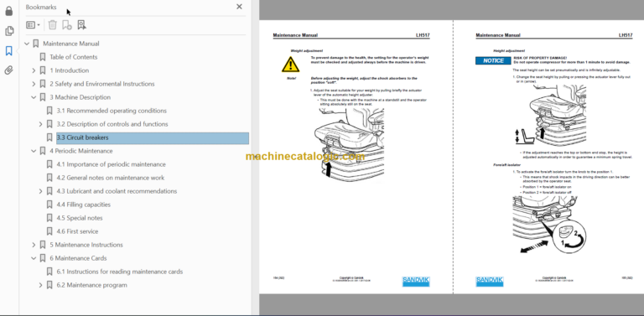Expand 3.2 Description of controls and functions
This screenshot has width=644, height=316.
[40, 124]
